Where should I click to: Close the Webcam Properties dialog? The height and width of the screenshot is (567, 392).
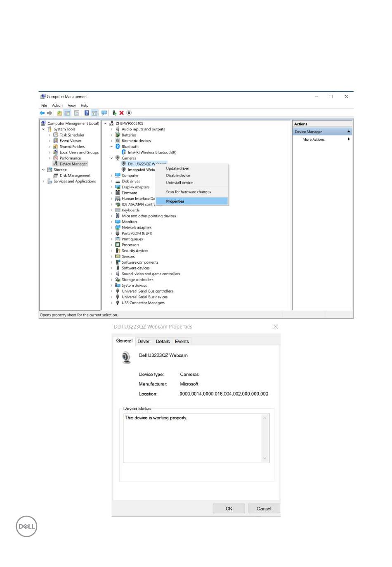(x=276, y=327)
